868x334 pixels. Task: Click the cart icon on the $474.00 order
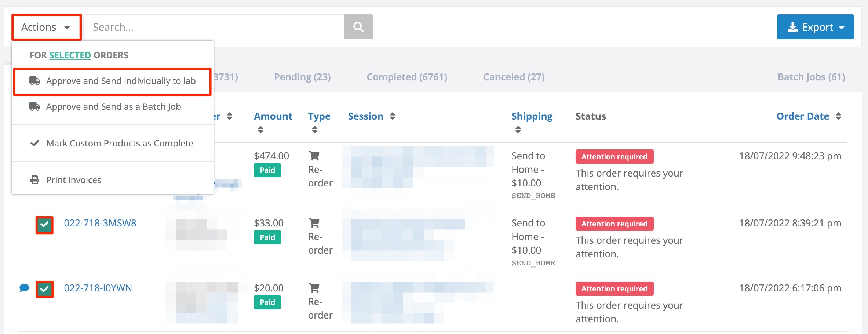[314, 156]
